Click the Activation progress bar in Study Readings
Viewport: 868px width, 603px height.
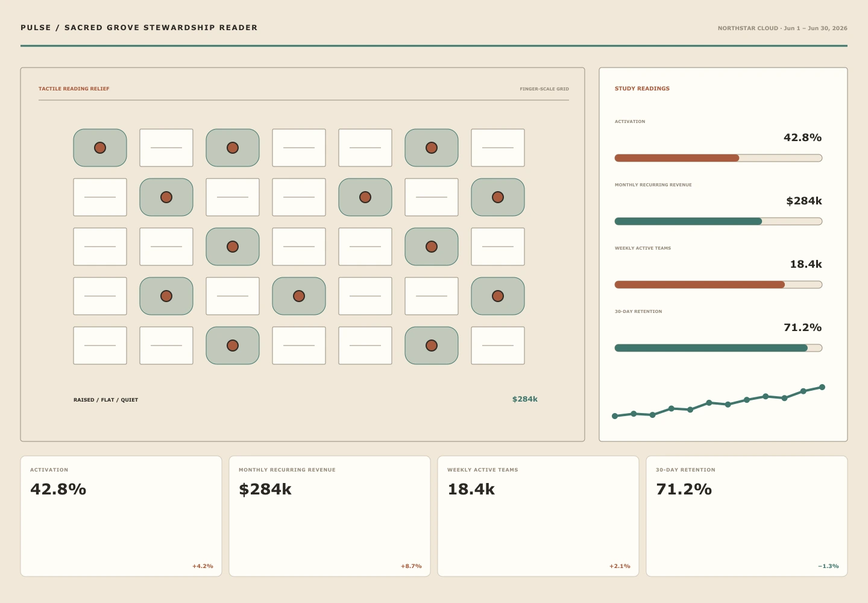[x=719, y=158]
